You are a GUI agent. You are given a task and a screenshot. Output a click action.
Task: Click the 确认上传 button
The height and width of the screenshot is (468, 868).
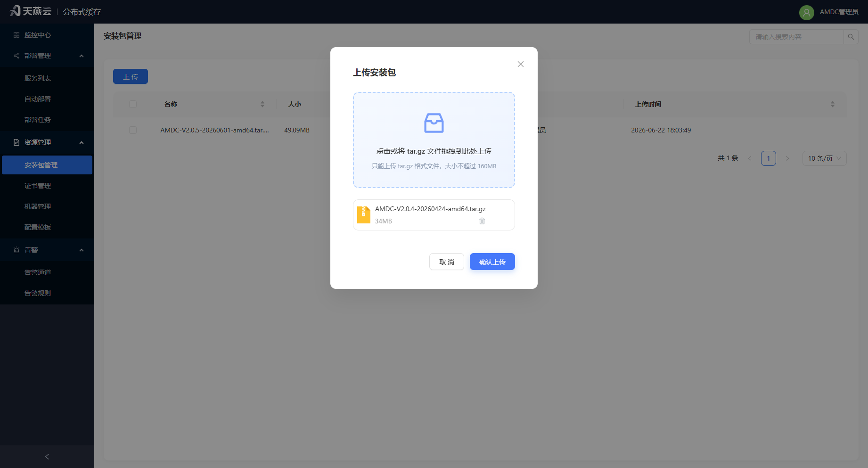point(492,262)
